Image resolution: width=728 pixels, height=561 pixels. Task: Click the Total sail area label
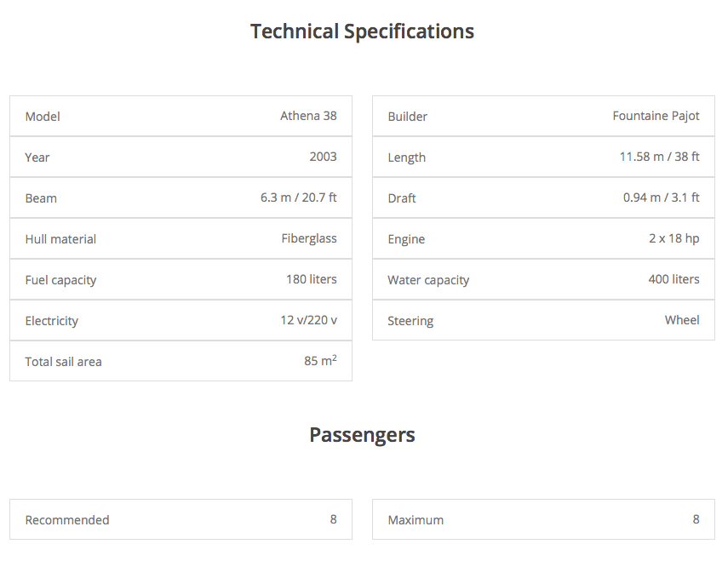[x=63, y=362]
